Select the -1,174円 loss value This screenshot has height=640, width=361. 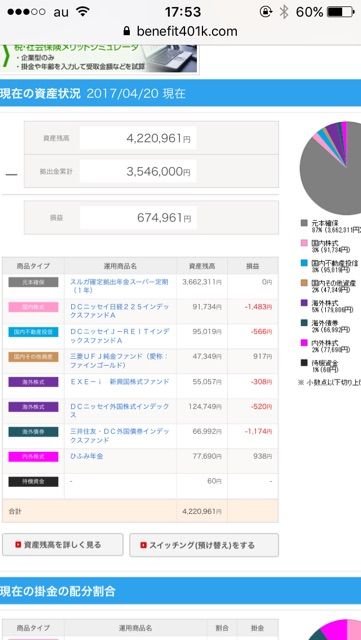(258, 431)
